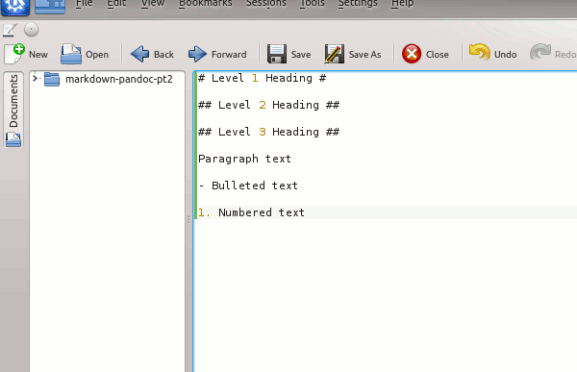This screenshot has height=372, width=577.
Task: Expand the markdown-pandoc-pt2 tree folder
Action: [x=35, y=78]
